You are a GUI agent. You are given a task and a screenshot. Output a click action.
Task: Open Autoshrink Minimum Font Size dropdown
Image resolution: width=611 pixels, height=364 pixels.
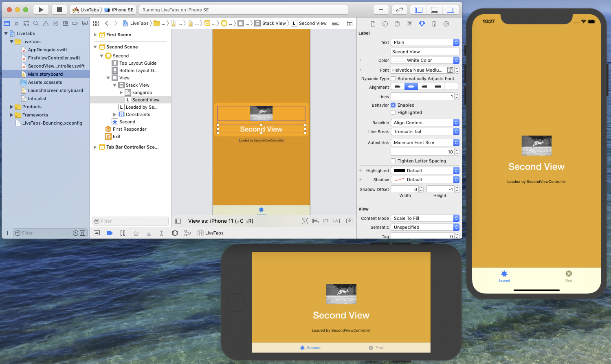point(425,143)
